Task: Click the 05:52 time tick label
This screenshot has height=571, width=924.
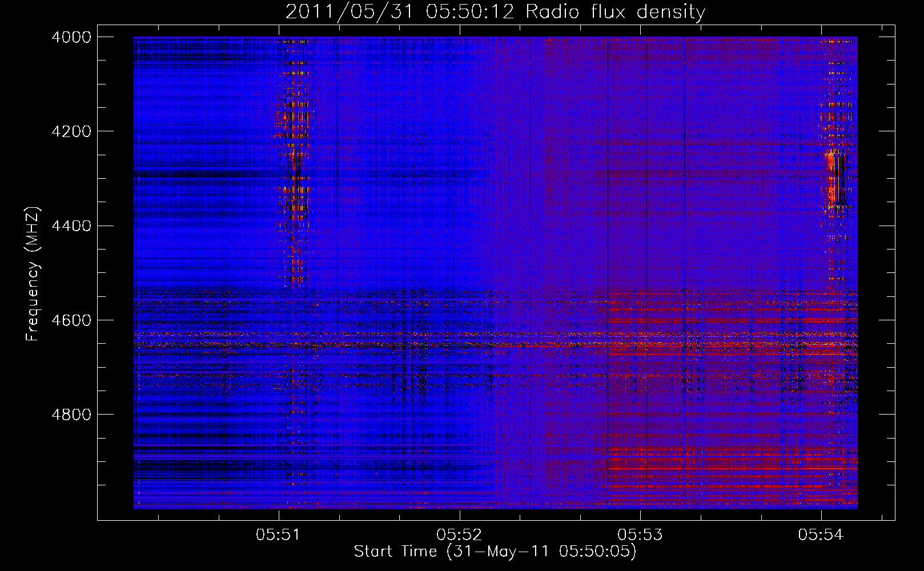Action: click(x=459, y=534)
